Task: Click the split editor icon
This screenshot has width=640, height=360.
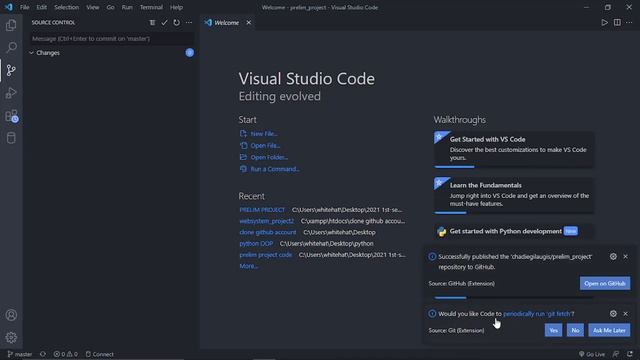Action: [x=617, y=22]
